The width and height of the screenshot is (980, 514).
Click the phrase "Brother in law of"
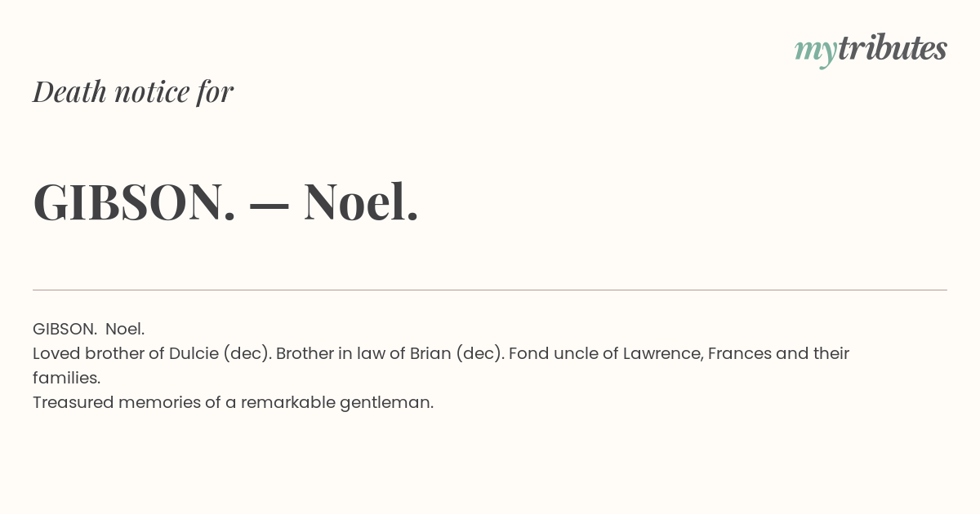338,353
